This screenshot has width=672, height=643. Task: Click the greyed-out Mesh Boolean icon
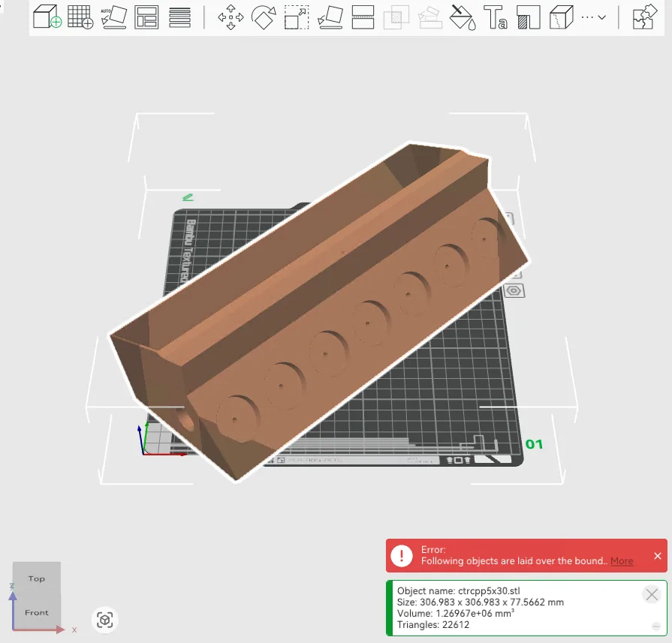[x=396, y=18]
